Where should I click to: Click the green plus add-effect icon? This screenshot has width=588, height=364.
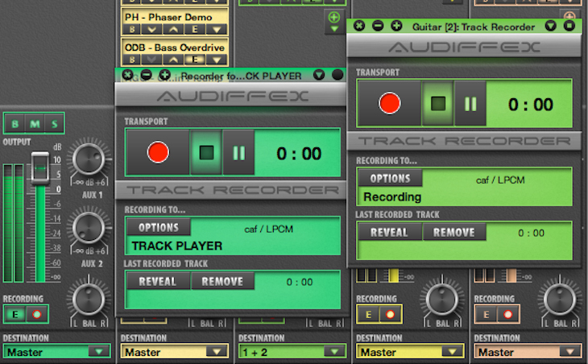click(x=333, y=17)
